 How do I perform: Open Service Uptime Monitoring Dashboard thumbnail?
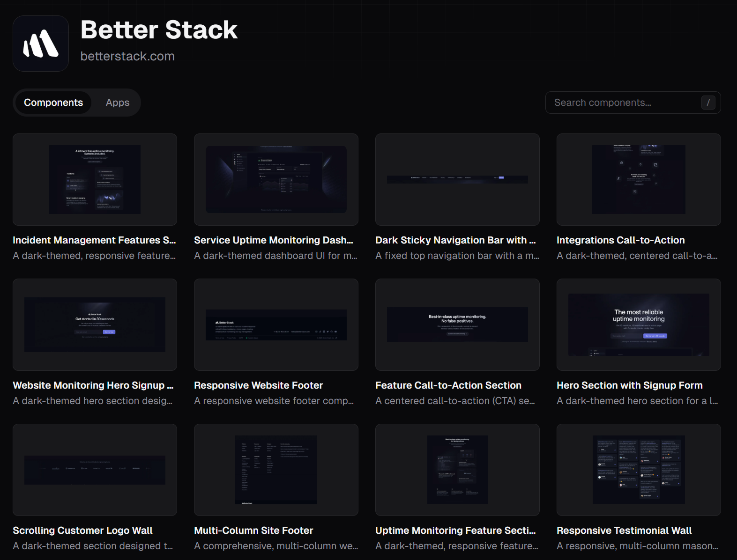(276, 180)
